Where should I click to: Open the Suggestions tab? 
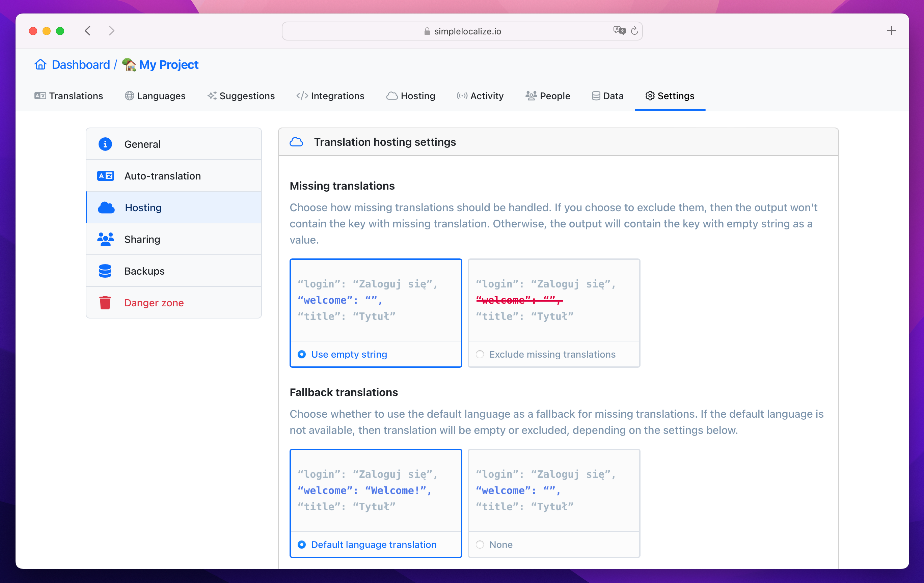point(241,96)
